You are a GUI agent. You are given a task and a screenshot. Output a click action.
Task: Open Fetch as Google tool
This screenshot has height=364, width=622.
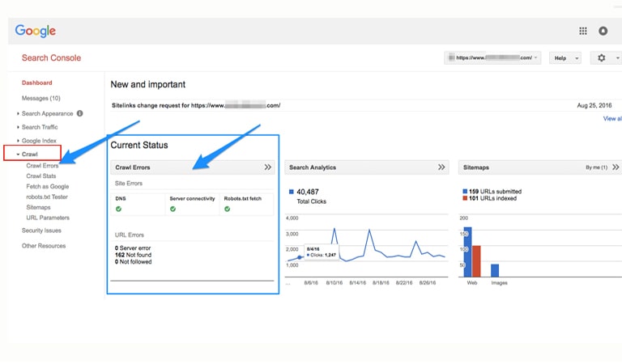pyautogui.click(x=48, y=187)
